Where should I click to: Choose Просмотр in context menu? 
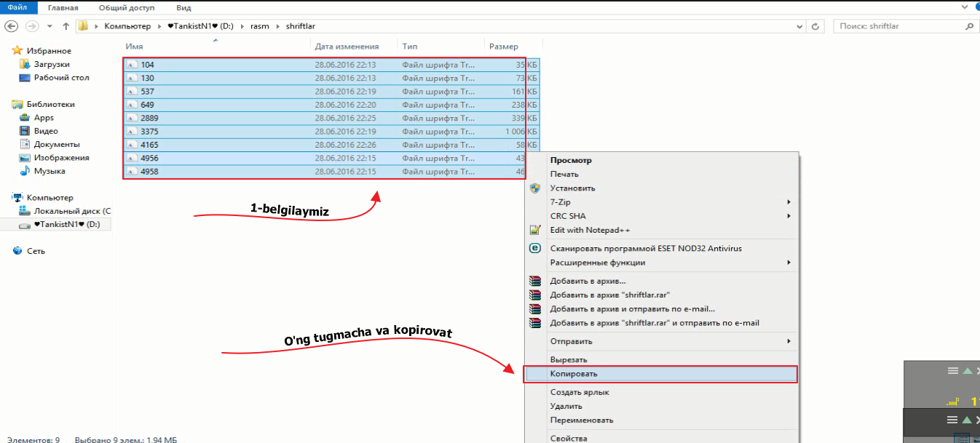pyautogui.click(x=662, y=161)
